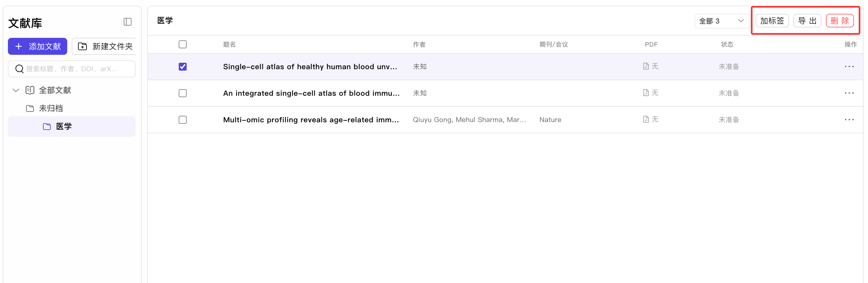Open title An integrated single-cell atlas of blood
Image resolution: width=868 pixels, height=283 pixels.
click(311, 93)
